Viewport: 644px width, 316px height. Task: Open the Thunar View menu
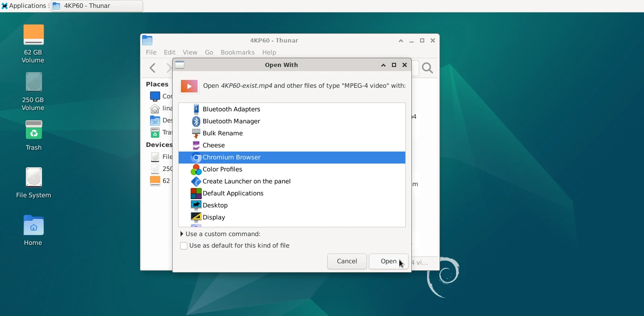pyautogui.click(x=190, y=53)
